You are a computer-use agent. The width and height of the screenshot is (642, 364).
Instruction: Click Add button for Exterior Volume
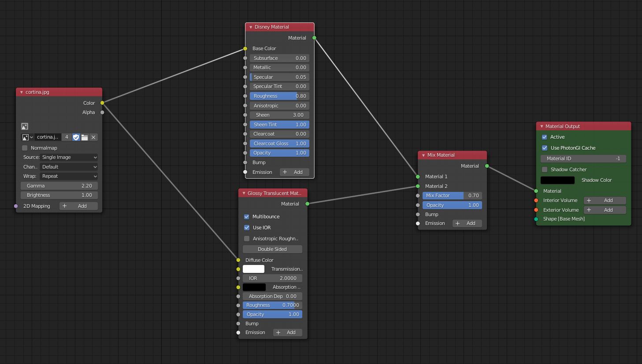[x=604, y=210]
